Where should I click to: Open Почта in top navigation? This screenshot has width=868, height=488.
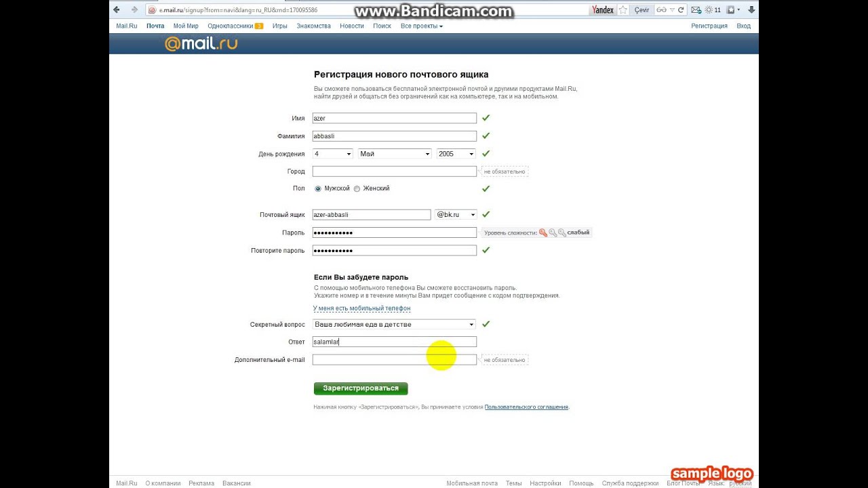[x=155, y=26]
